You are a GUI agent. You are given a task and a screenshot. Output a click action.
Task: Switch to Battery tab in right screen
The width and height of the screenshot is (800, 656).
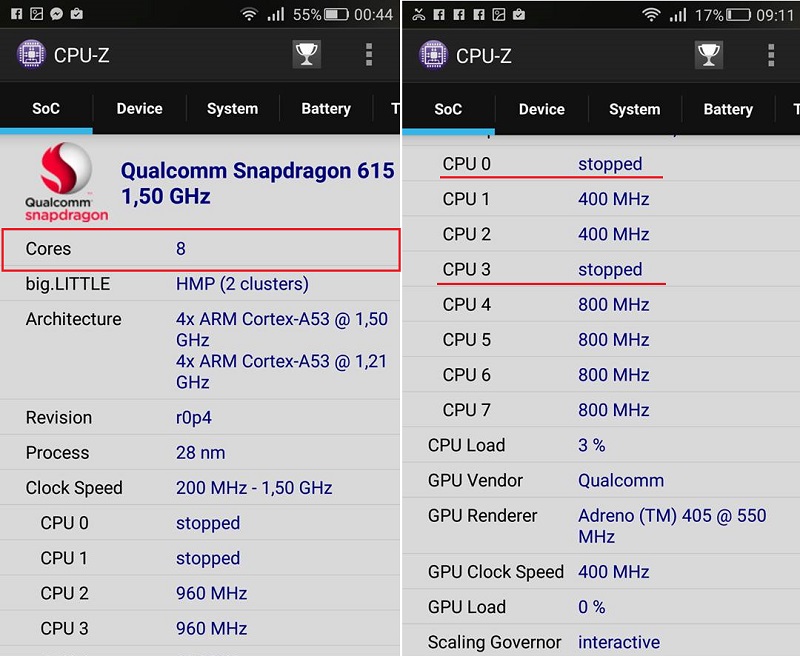click(x=728, y=109)
